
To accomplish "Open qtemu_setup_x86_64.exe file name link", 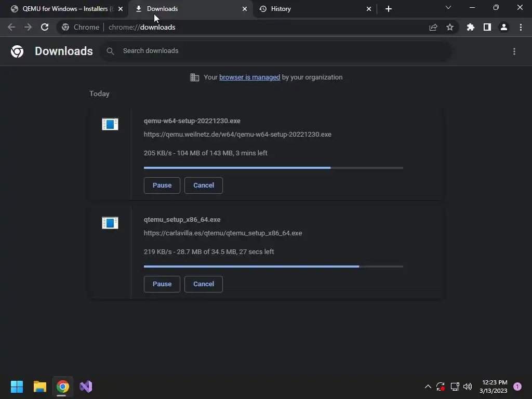I will click(182, 220).
